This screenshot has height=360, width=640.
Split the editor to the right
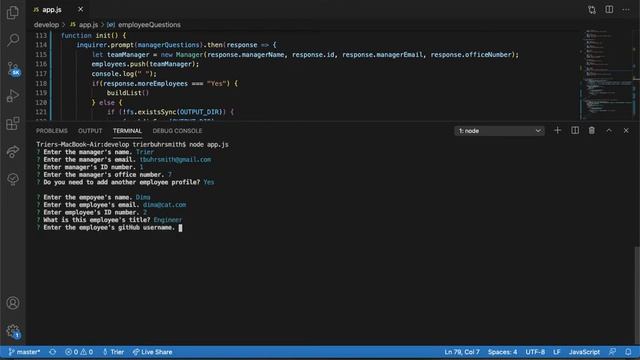pyautogui.click(x=609, y=9)
